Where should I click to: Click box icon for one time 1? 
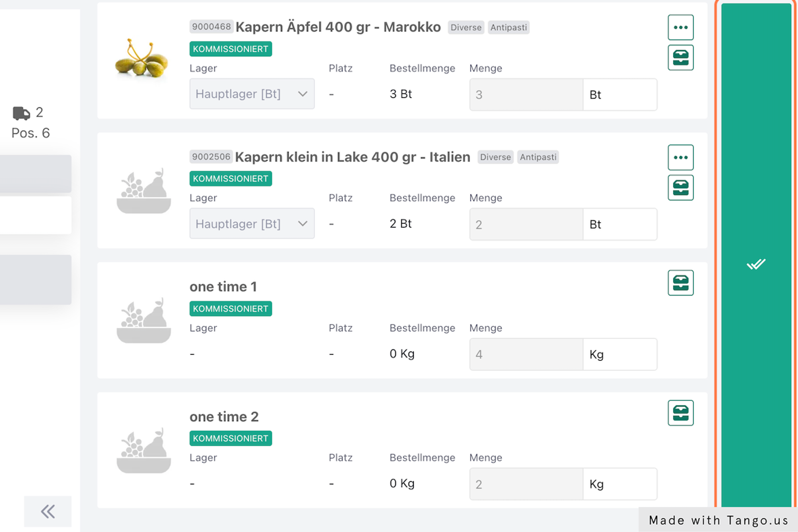tap(680, 283)
